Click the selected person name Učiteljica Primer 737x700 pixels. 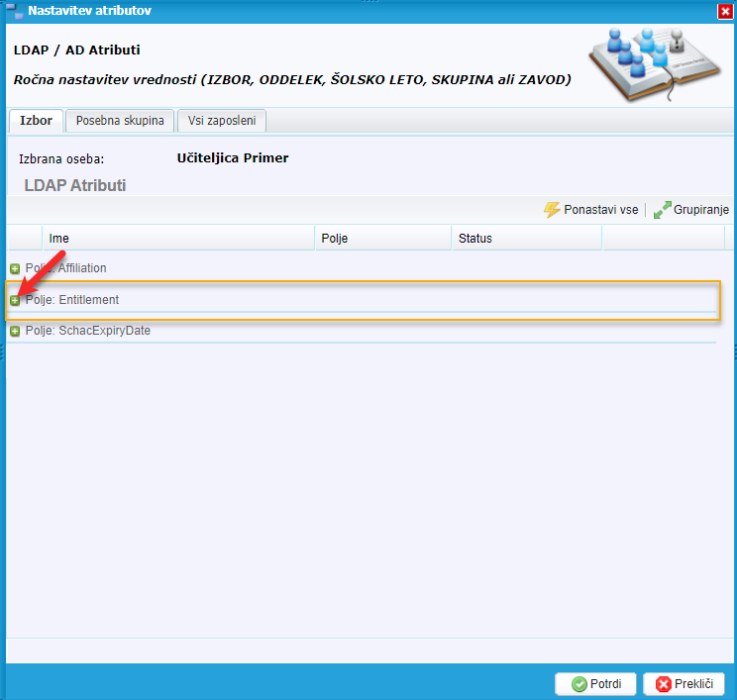point(233,158)
